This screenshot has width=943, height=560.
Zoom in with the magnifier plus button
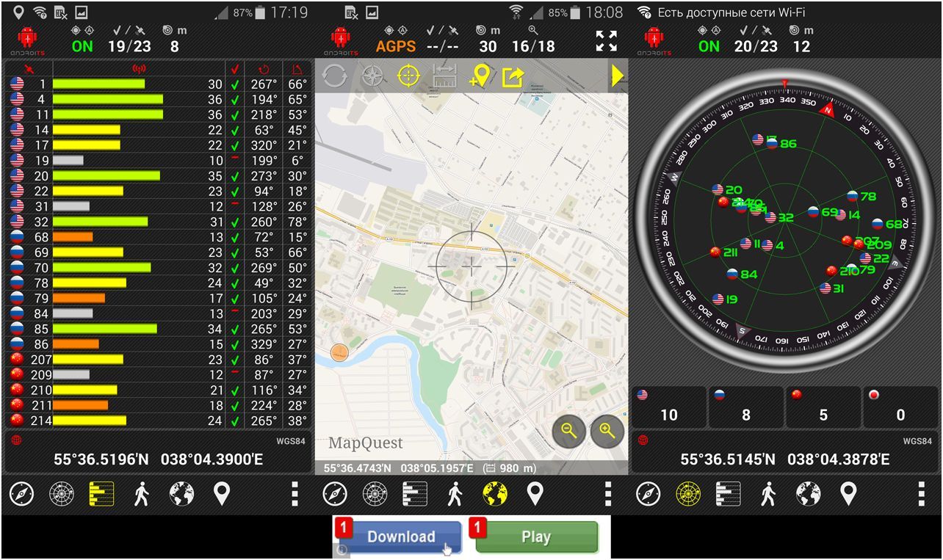[x=607, y=432]
